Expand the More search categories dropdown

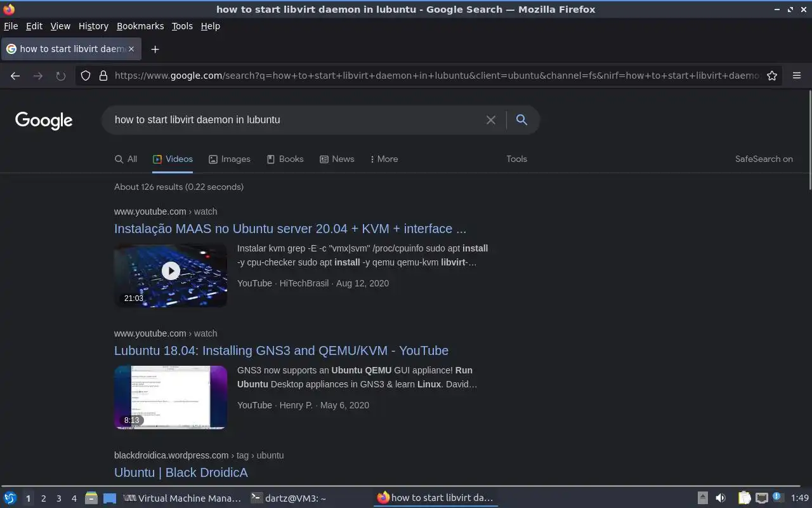(384, 159)
